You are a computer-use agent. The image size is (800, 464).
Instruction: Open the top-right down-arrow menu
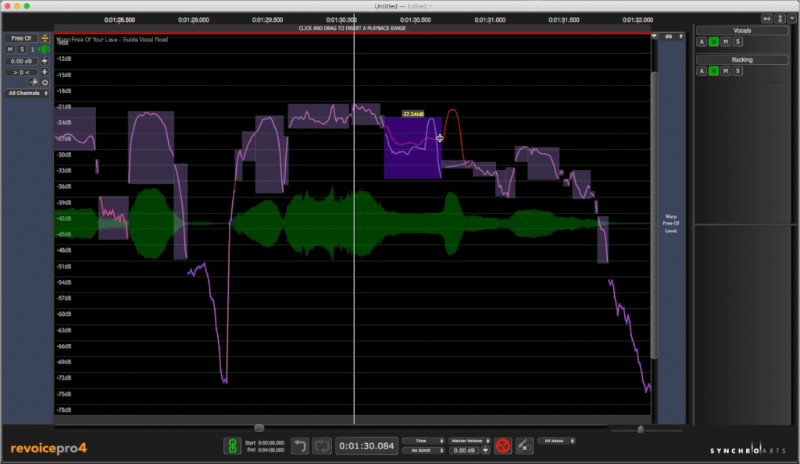pos(792,18)
